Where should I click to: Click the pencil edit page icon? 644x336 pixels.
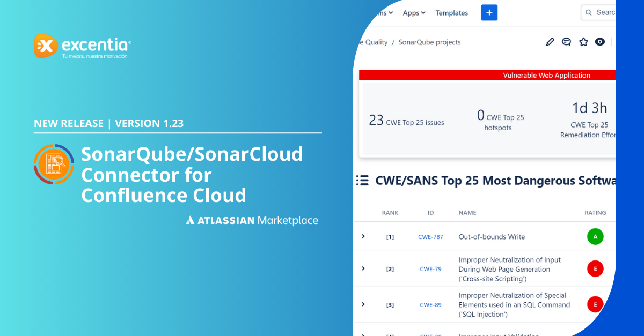point(550,42)
